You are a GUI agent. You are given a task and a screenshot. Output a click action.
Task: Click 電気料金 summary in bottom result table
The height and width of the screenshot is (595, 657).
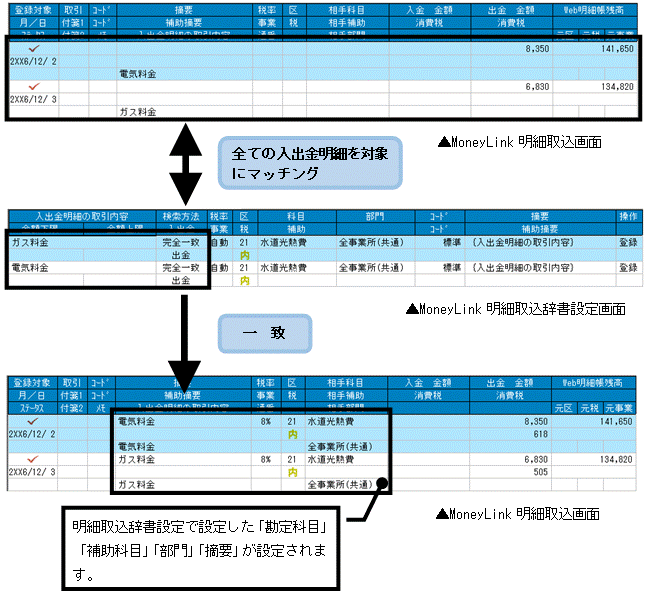pos(136,421)
